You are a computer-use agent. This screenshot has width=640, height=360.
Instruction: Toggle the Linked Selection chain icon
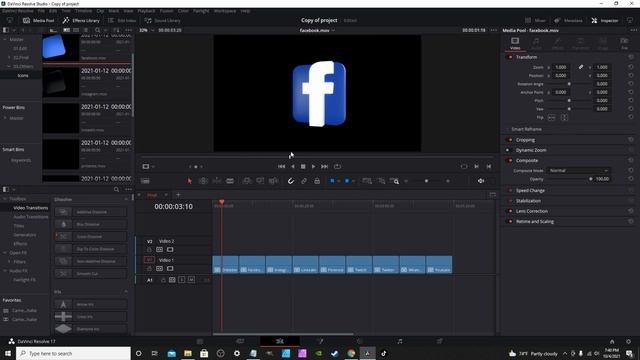[304, 181]
